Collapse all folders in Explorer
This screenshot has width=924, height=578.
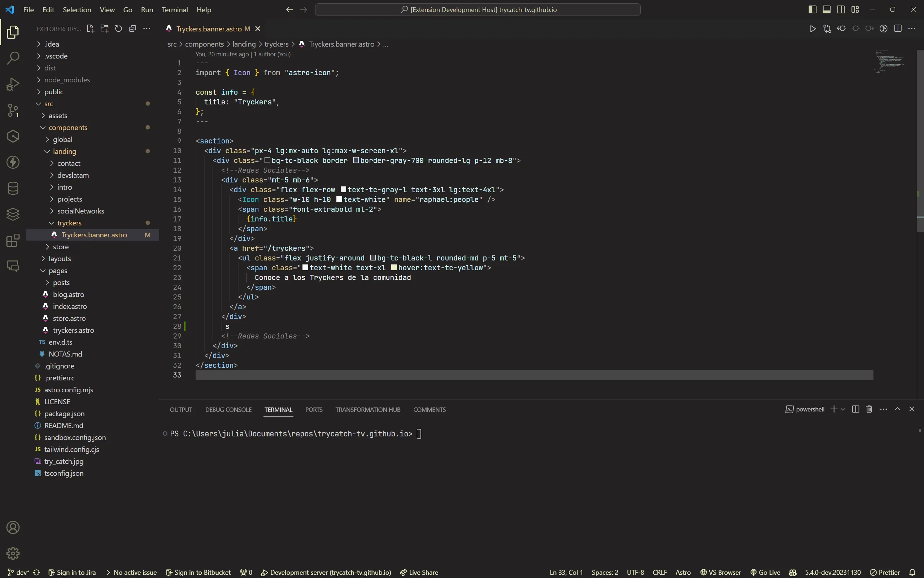tap(132, 29)
